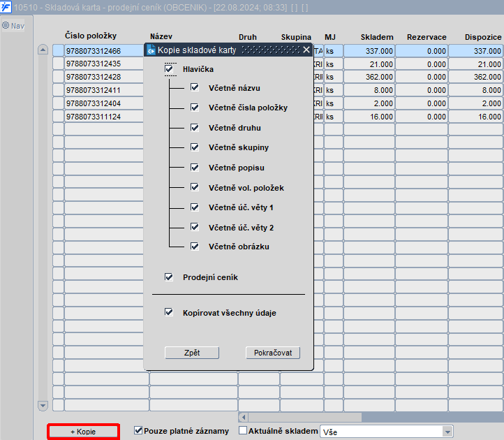Uncheck the Prodejní ceník checkbox

[x=169, y=277]
